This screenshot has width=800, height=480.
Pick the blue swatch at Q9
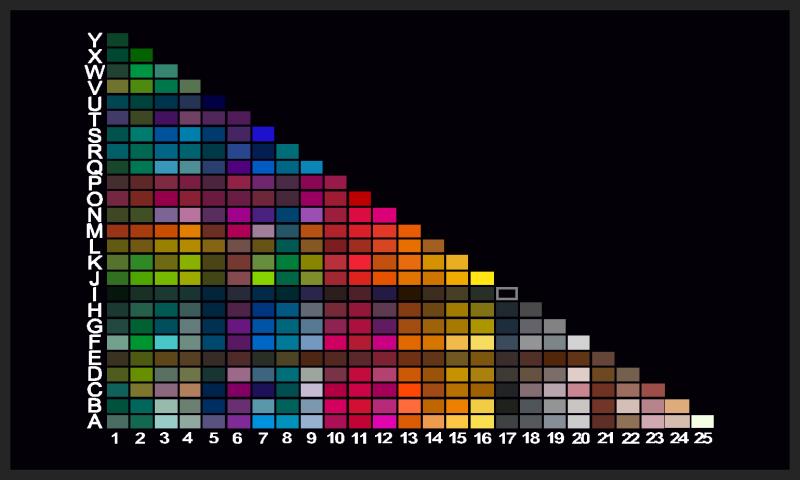(x=311, y=167)
